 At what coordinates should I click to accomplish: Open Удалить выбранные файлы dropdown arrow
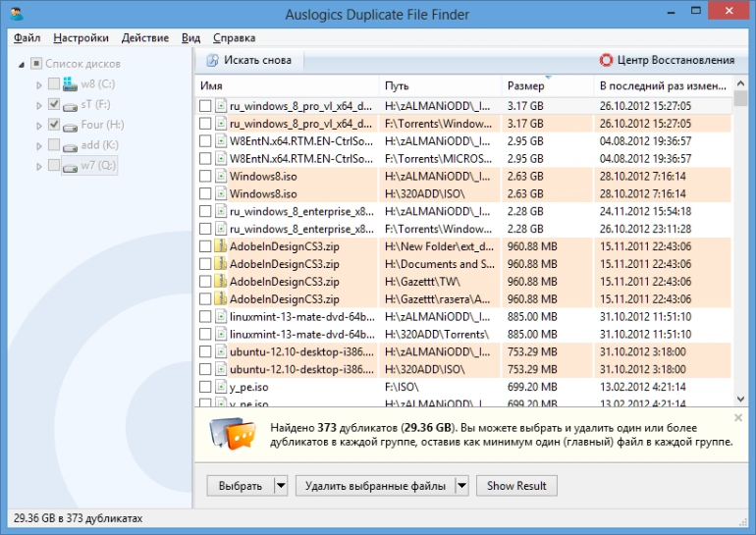[461, 485]
